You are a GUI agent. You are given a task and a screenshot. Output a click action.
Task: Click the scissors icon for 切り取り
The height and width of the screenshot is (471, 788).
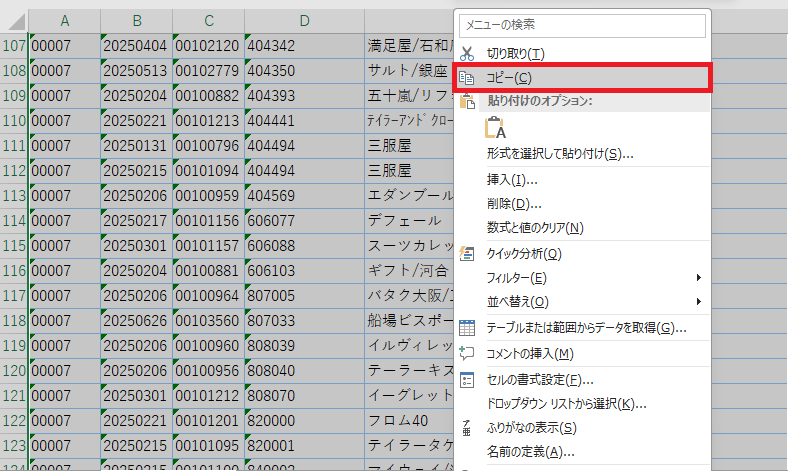(467, 53)
